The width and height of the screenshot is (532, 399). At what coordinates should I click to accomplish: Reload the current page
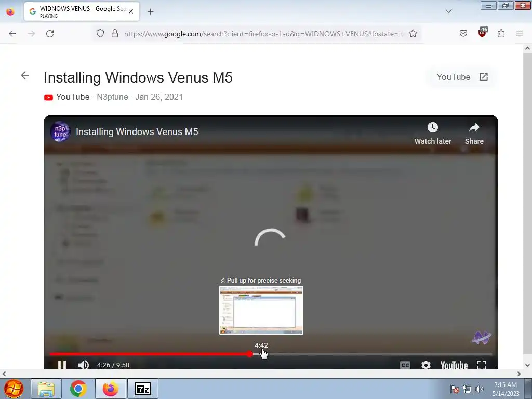tap(50, 34)
